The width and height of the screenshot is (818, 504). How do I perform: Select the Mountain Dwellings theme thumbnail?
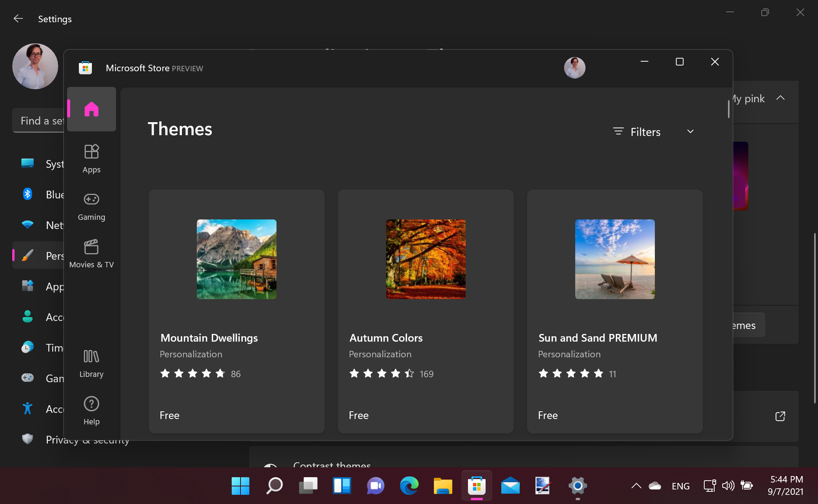[x=237, y=259]
